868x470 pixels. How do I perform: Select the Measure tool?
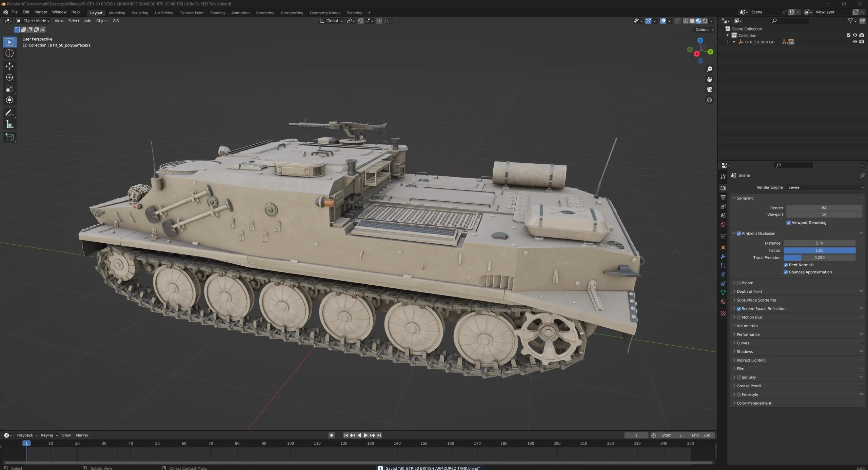pos(9,124)
